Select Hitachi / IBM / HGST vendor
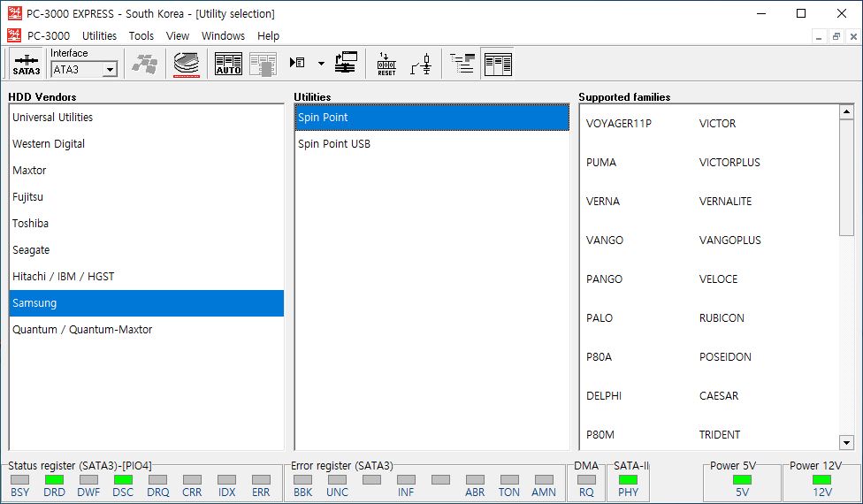The height and width of the screenshot is (504, 863). [x=147, y=276]
